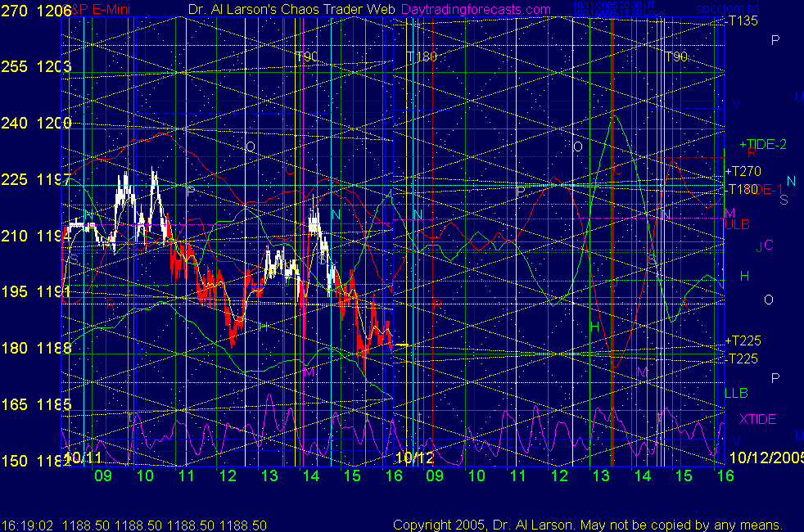Click the "+T225" line label
804x532 pixels.
743,340
